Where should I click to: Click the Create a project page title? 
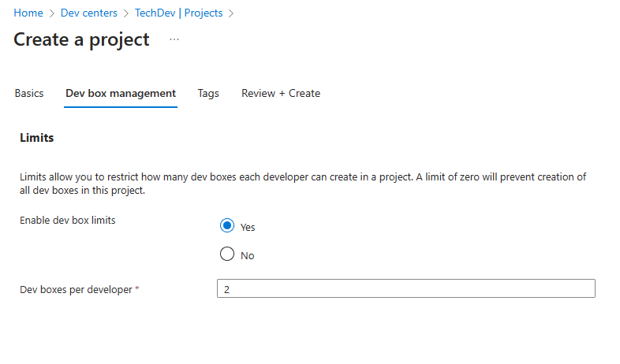[81, 39]
